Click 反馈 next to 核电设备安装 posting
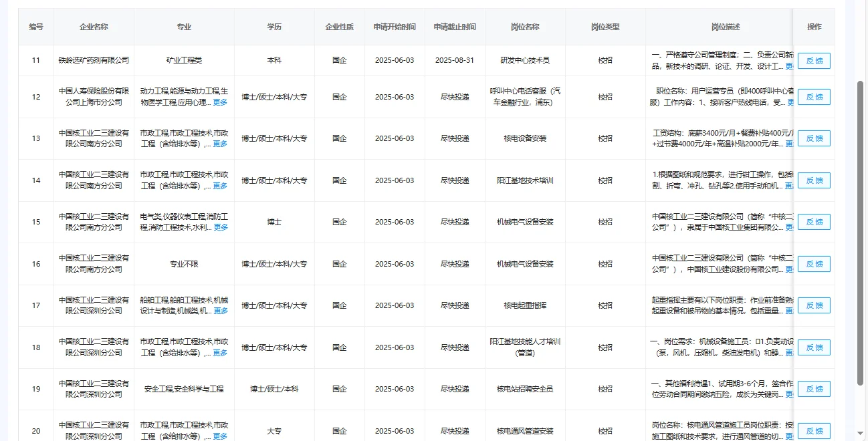868x441 pixels. 813,138
